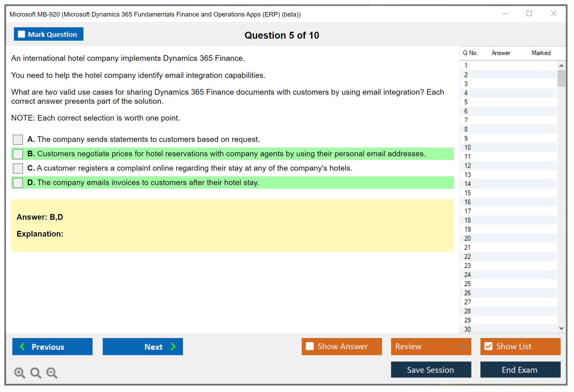Click the green right arrow on Next
Image resolution: width=574 pixels, height=392 pixels.
174,346
